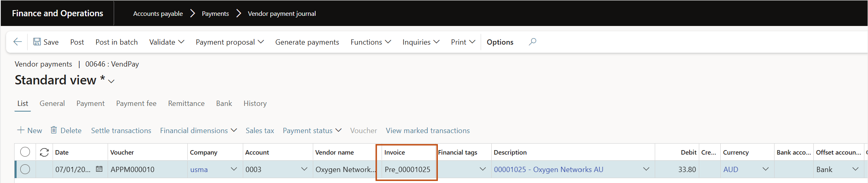This screenshot has height=183, width=868.
Task: Toggle the select-all circle in grid header
Action: [x=25, y=152]
